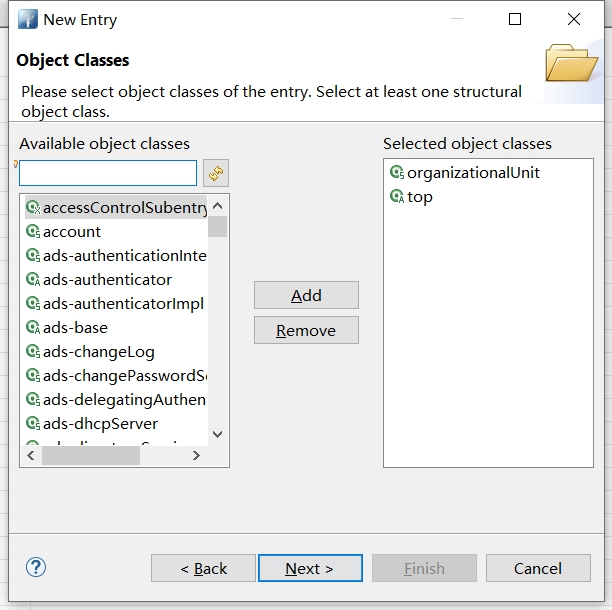Click the horizontal scrollbar right arrow
The height and width of the screenshot is (610, 612).
pos(196,456)
